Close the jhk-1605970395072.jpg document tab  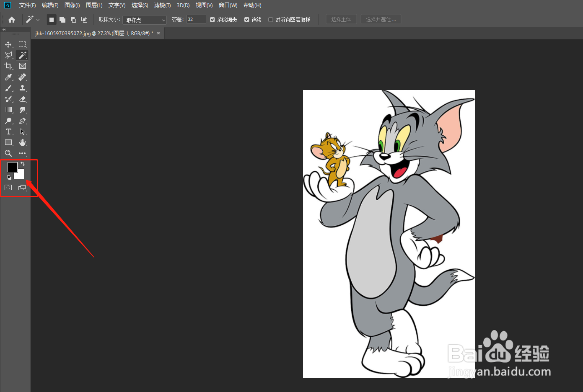click(x=158, y=33)
